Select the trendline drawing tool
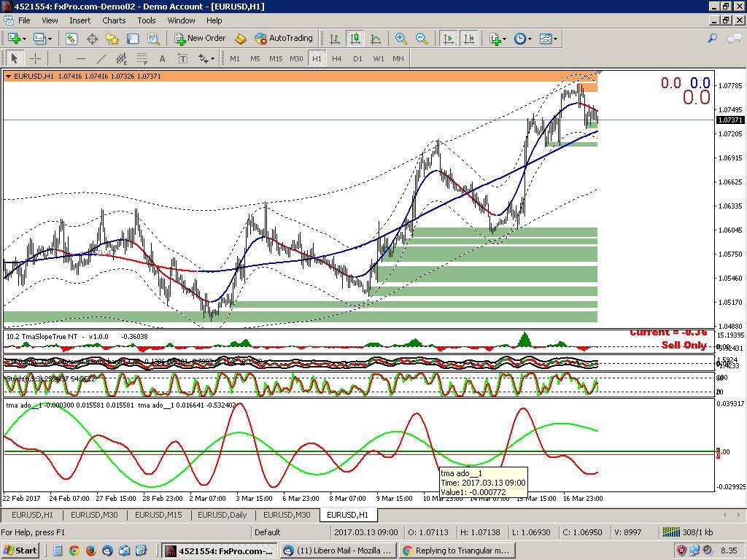The width and height of the screenshot is (747, 560). 101,58
